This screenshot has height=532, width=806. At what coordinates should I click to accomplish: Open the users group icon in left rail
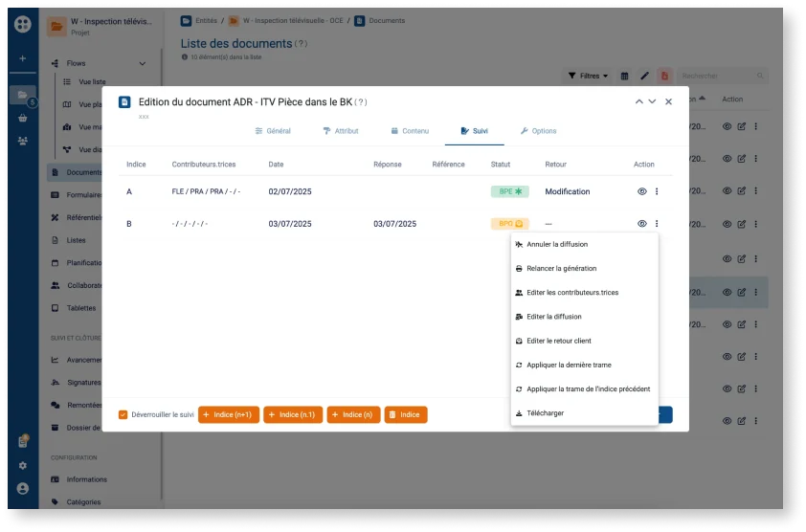click(23, 141)
